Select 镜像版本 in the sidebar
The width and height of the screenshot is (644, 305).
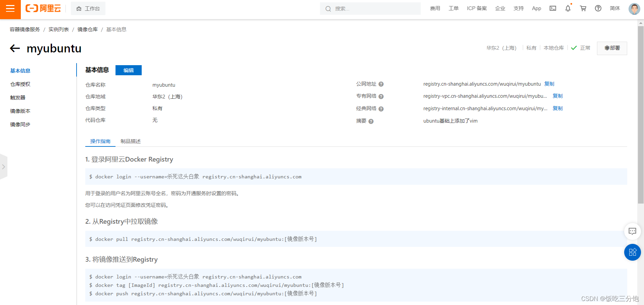(x=20, y=111)
